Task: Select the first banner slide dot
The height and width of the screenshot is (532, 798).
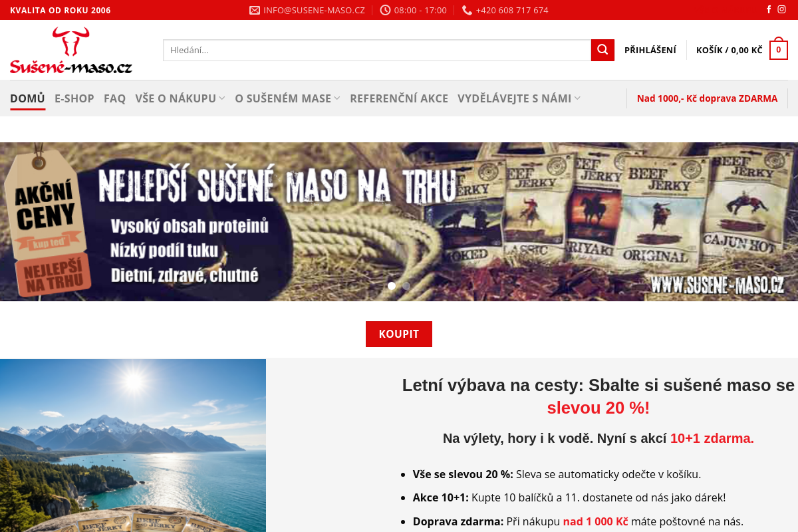Action: pos(392,286)
